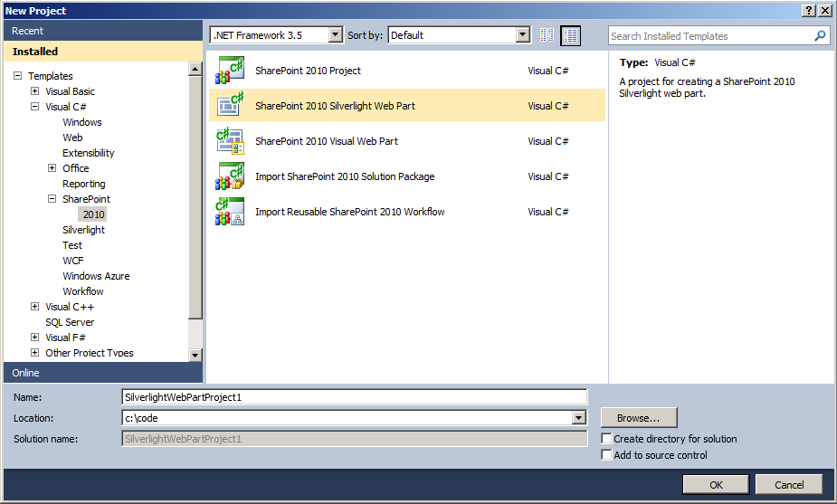Select the 2010 node under SharePoint
Viewport: 837px width, 504px height.
click(93, 214)
